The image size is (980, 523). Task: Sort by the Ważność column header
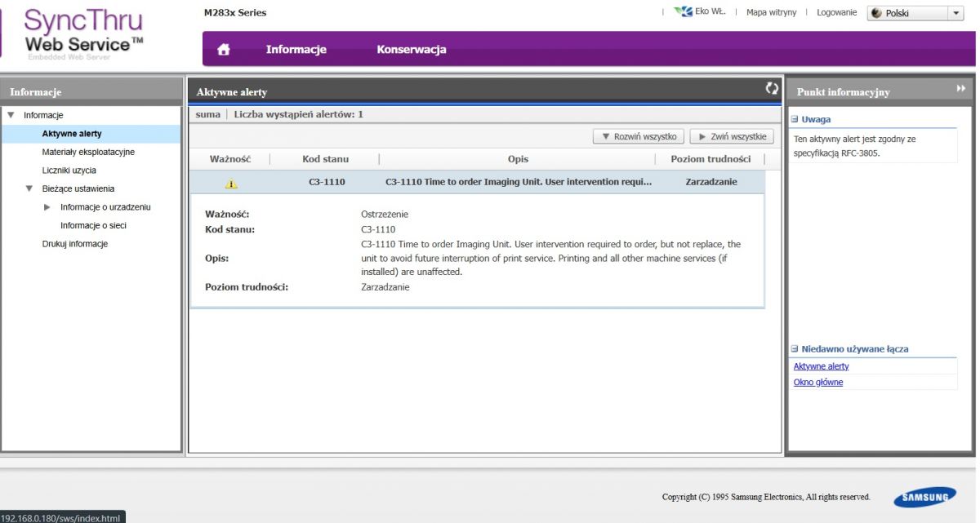230,159
